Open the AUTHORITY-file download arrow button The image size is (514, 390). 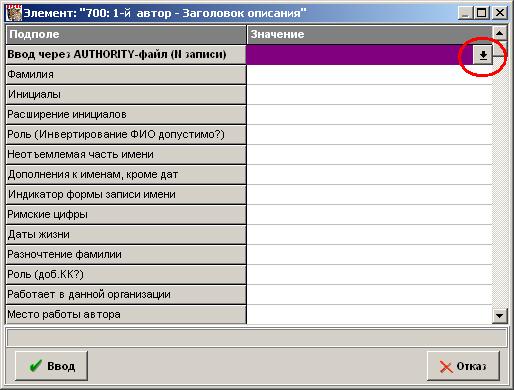coord(483,55)
